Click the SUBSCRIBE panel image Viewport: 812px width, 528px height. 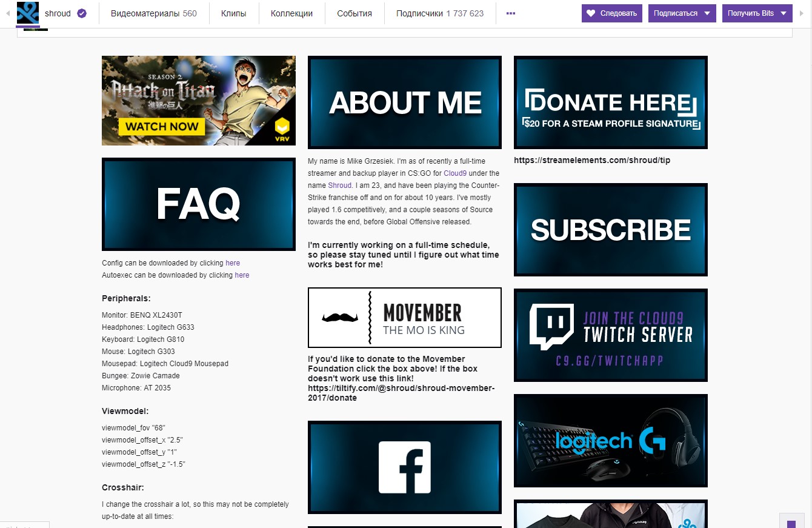611,230
